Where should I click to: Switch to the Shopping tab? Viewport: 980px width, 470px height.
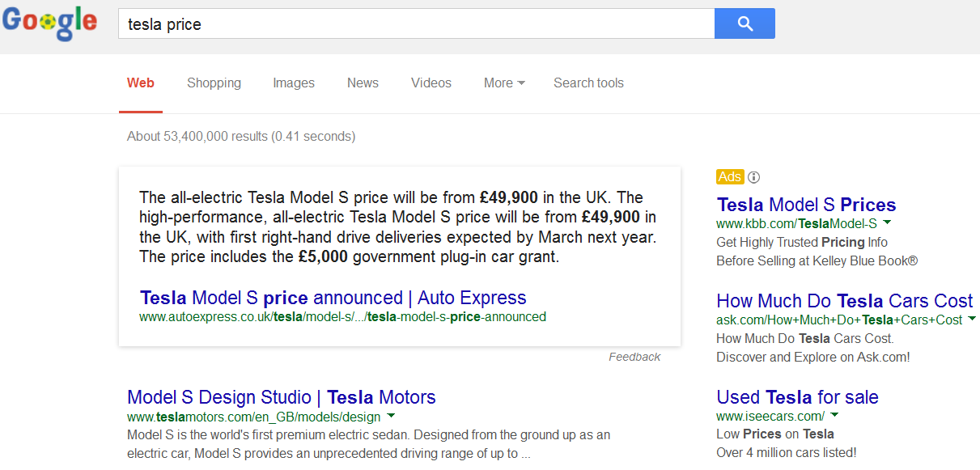tap(214, 83)
